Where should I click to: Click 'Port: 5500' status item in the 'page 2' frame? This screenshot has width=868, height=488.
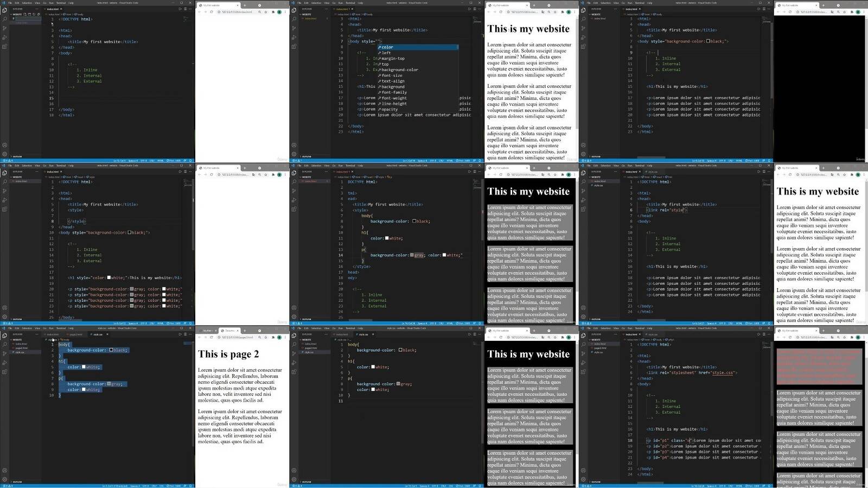pyautogui.click(x=174, y=486)
